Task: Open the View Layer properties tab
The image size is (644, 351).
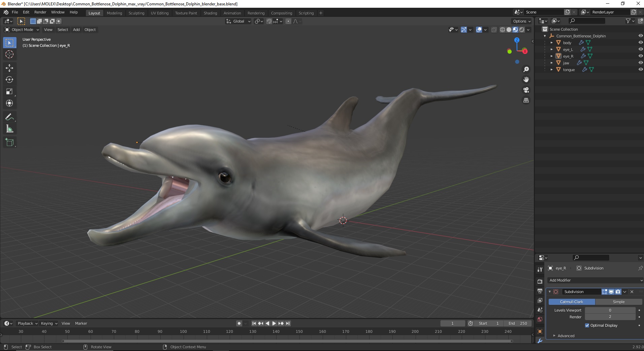Action: [540, 300]
